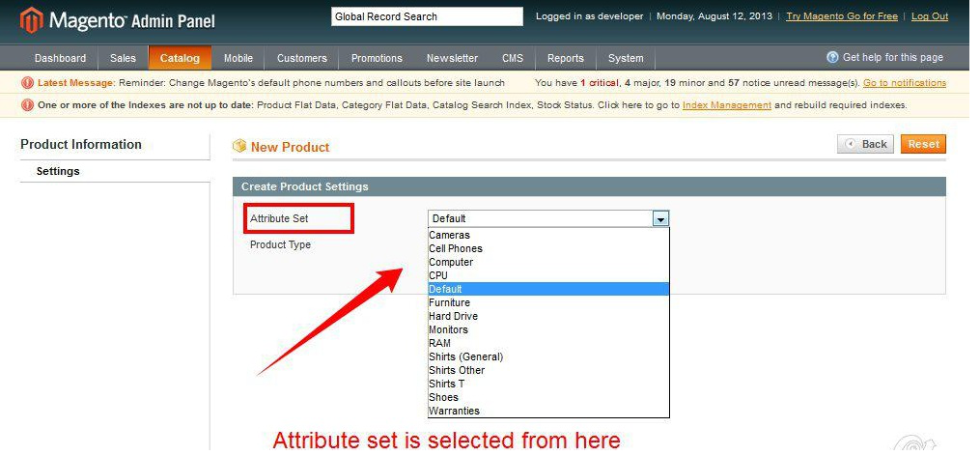
Task: Click the Magento logo icon
Action: 31,20
